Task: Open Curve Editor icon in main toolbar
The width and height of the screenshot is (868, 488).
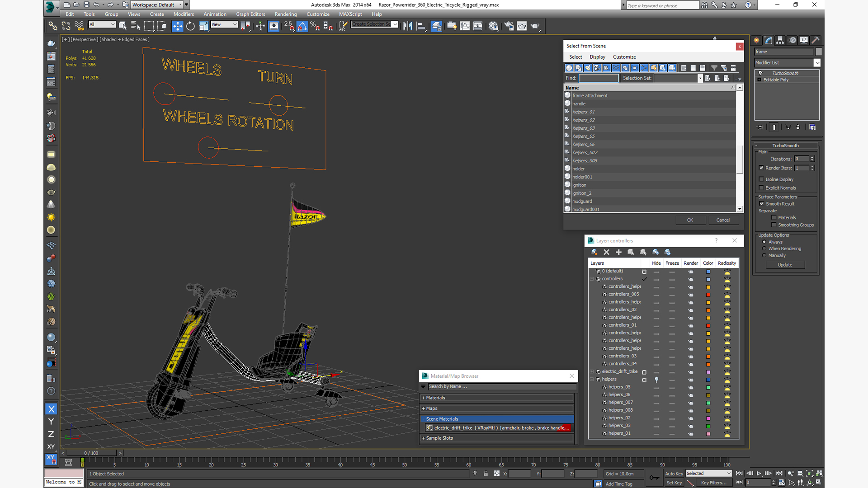Action: pyautogui.click(x=465, y=26)
